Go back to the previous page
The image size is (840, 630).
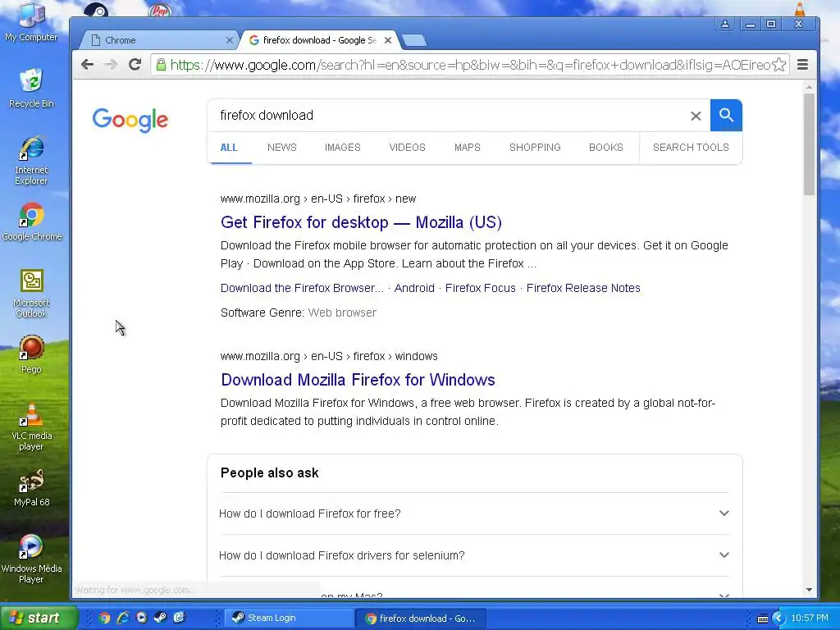(x=87, y=65)
